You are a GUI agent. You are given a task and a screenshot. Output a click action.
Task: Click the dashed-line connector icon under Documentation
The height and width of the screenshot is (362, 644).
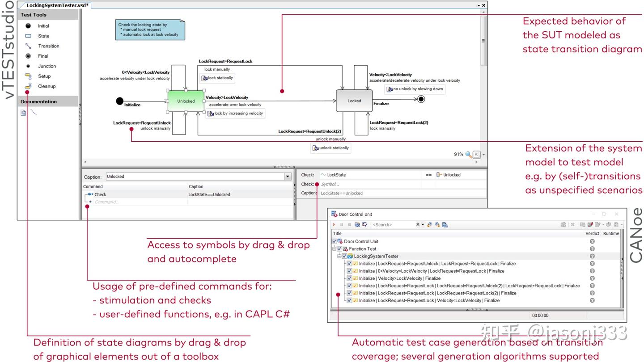[34, 113]
